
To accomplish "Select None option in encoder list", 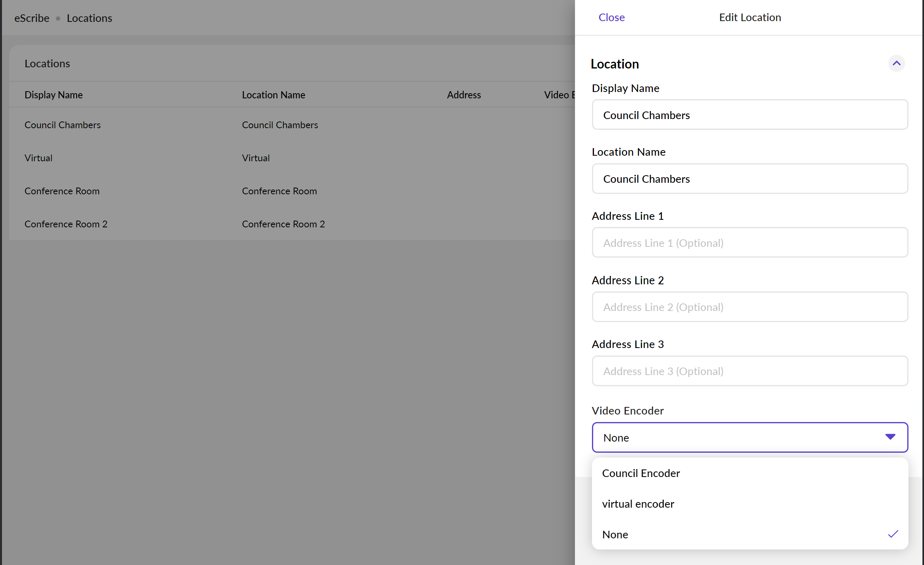I will 615,534.
